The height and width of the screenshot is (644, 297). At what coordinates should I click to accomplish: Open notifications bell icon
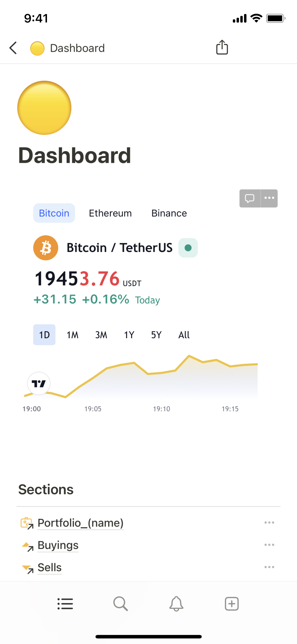point(176,604)
